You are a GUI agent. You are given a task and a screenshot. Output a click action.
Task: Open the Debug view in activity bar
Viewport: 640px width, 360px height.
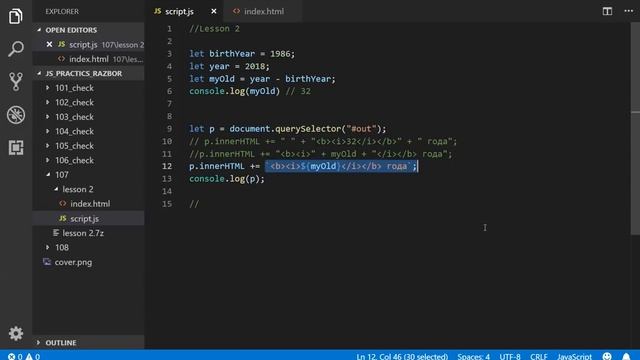(x=16, y=115)
